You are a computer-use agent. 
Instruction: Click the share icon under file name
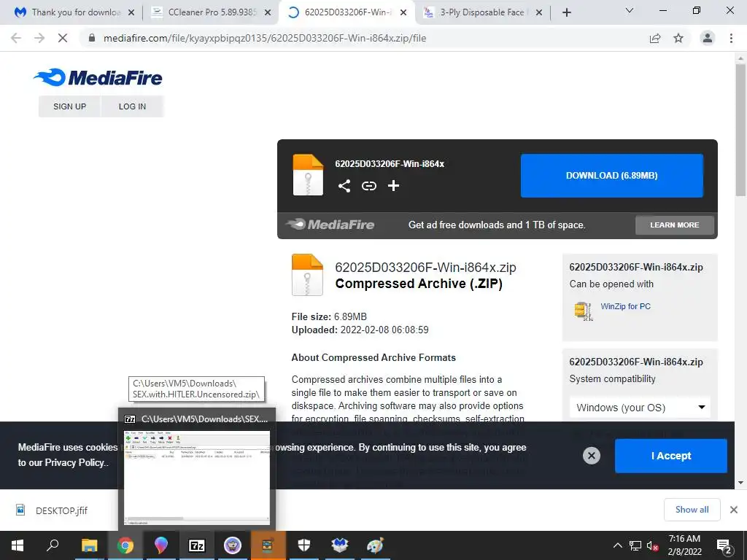[x=344, y=186]
